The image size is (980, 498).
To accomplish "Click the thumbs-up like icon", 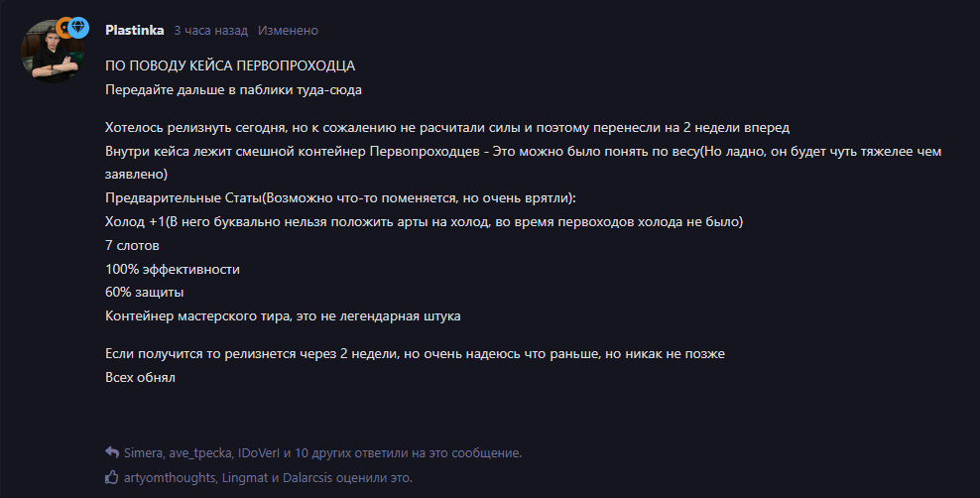I will click(112, 477).
